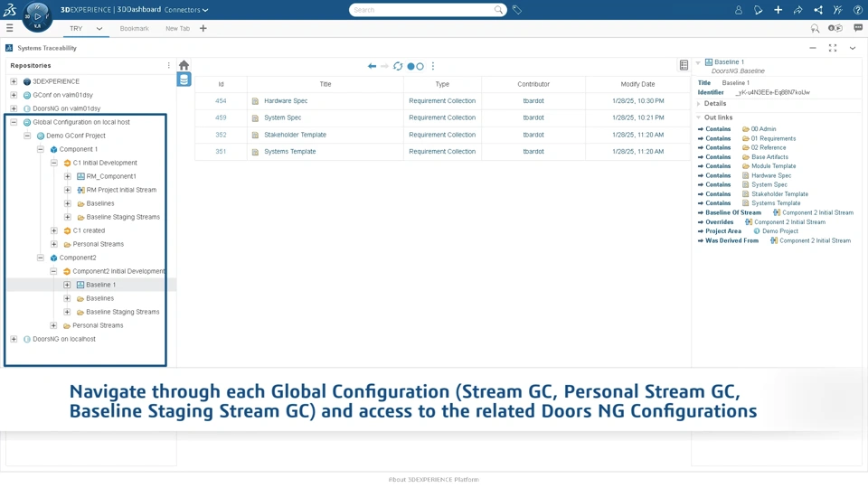Switch to the New Tab tab
868x488 pixels.
tap(177, 28)
